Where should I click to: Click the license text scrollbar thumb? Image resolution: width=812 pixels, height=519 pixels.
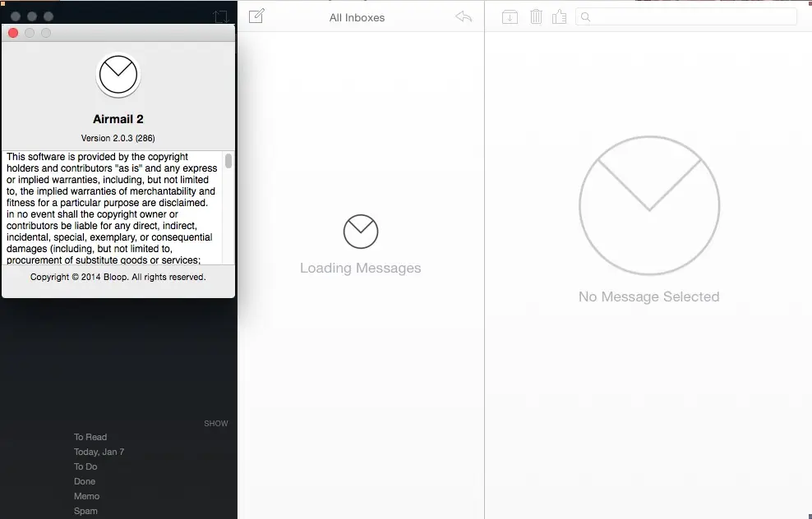(228, 160)
